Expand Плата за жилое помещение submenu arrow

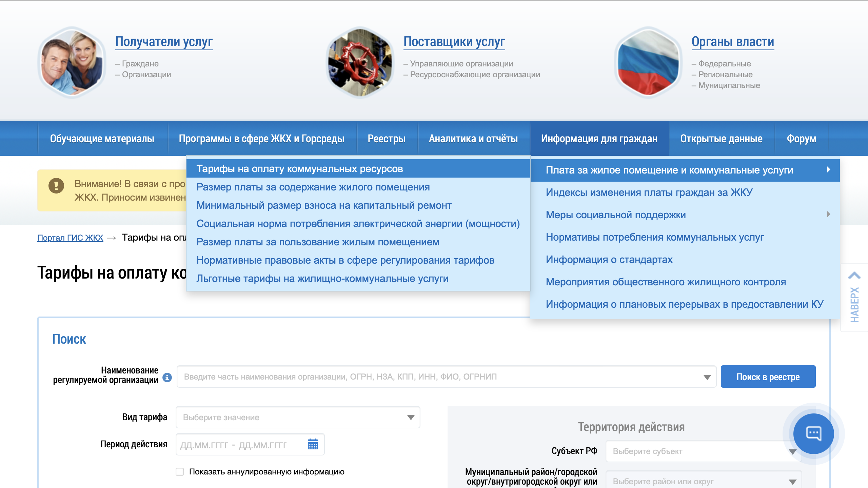(x=829, y=169)
